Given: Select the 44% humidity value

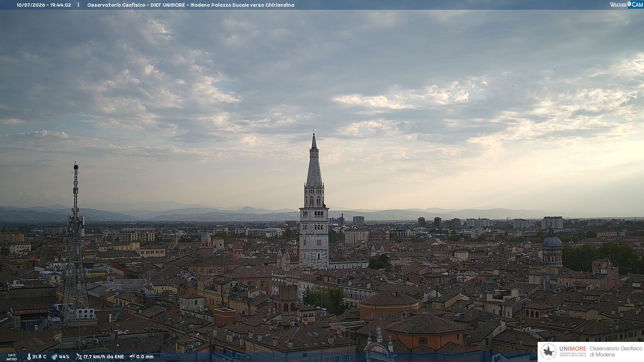Looking at the screenshot, I should [64, 357].
